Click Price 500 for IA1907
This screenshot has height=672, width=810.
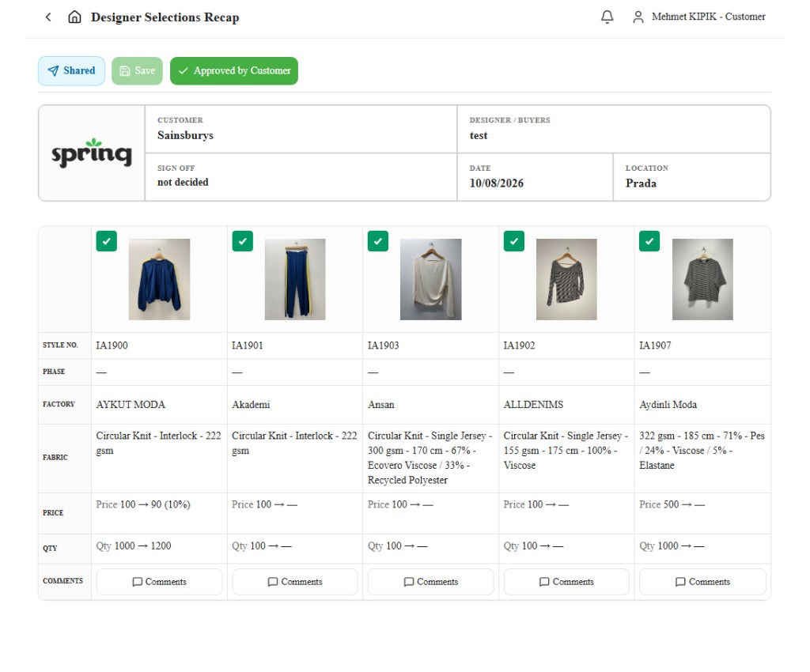[x=672, y=504]
